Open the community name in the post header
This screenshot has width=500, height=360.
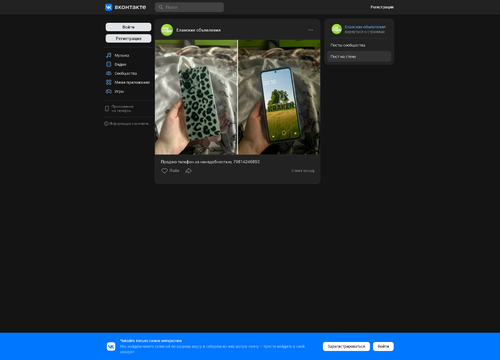(198, 30)
